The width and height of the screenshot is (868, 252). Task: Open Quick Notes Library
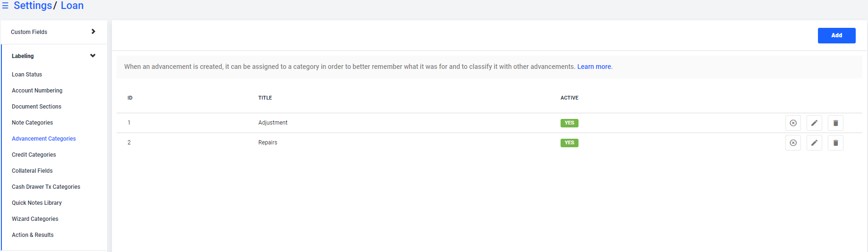tap(37, 203)
